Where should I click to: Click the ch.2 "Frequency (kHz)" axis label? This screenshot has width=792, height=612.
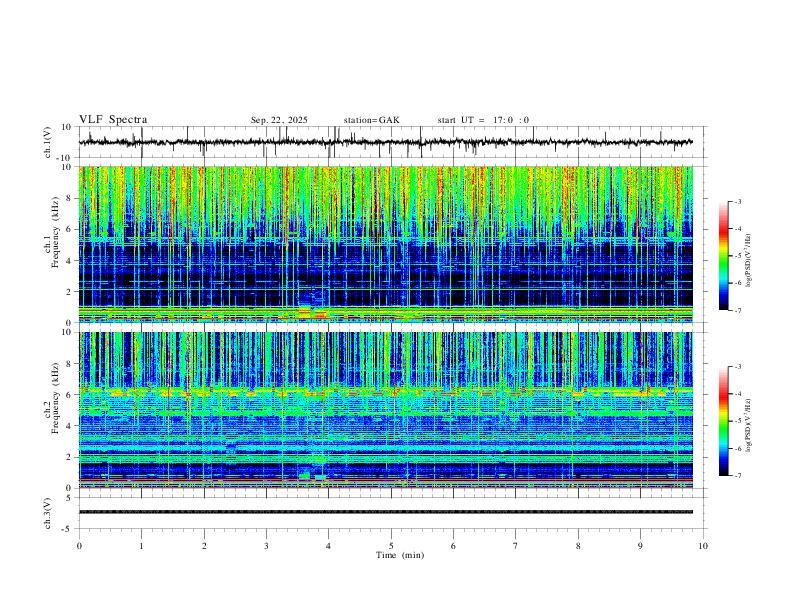(x=55, y=398)
